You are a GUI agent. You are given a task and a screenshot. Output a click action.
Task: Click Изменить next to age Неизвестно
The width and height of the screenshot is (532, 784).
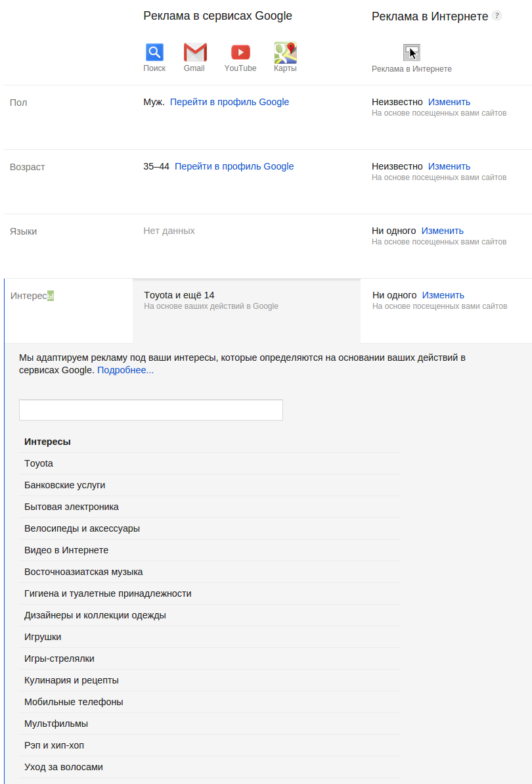[x=449, y=166]
